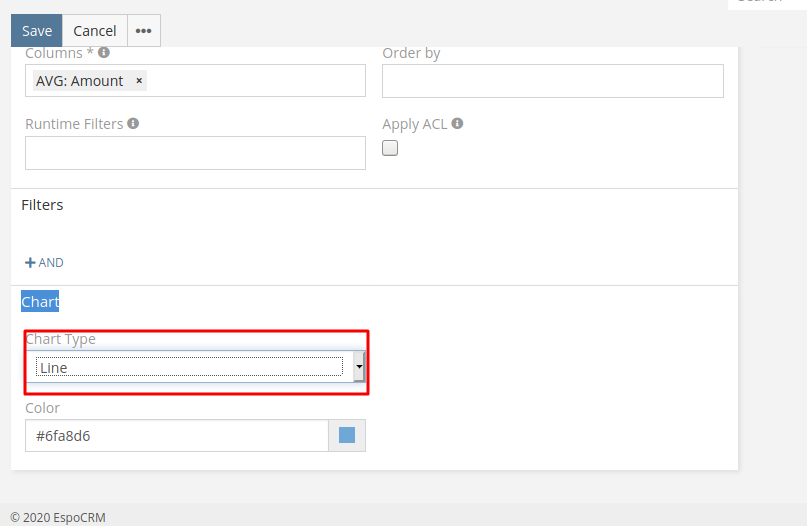The image size is (807, 526).
Task: Click the Runtime Filters field
Action: click(195, 153)
